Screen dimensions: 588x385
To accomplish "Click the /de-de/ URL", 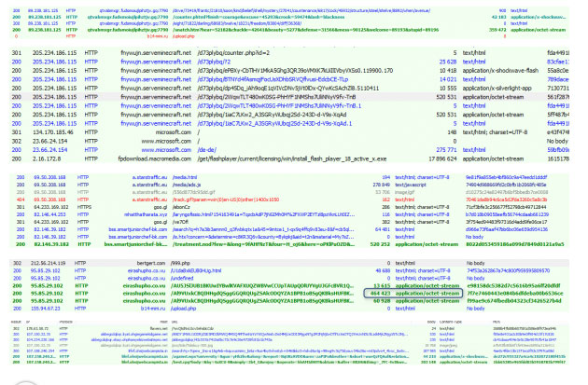I will 207,150.
